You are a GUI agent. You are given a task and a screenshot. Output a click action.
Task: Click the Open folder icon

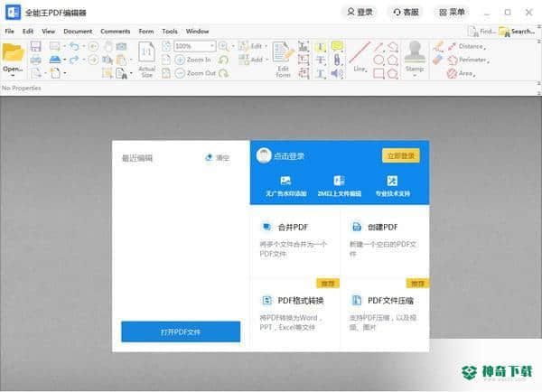[x=13, y=53]
